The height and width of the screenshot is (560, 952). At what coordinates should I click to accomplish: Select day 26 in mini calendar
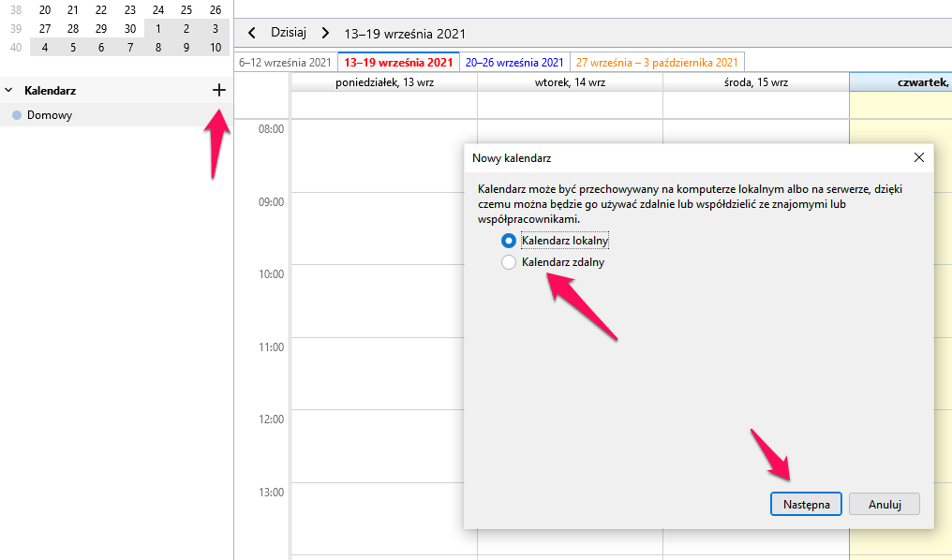216,10
